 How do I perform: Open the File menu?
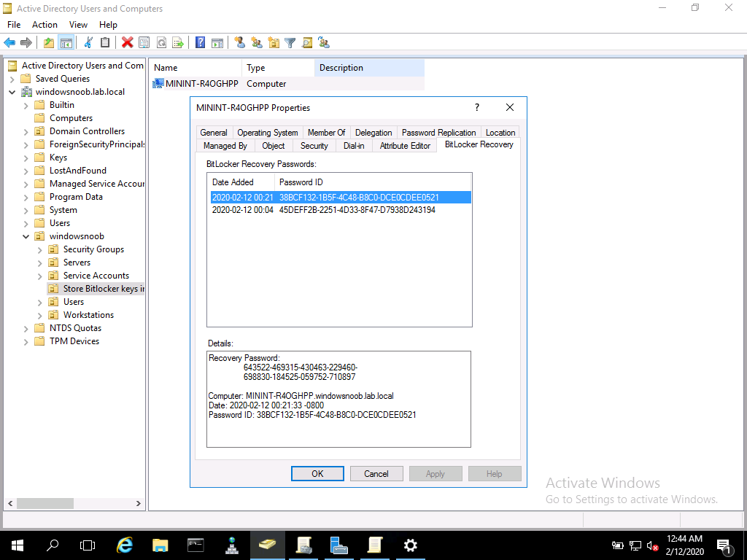tap(14, 24)
